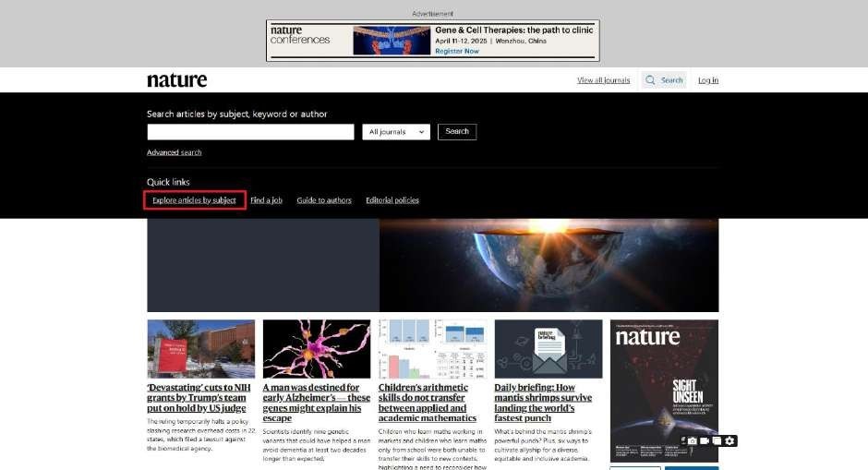Click into the article search text field

250,132
